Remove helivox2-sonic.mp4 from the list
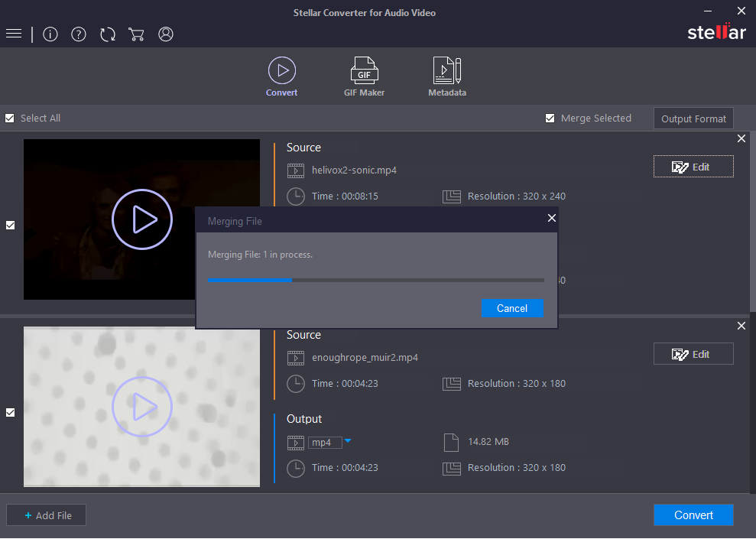Screen dimensions: 756x539 [x=741, y=139]
